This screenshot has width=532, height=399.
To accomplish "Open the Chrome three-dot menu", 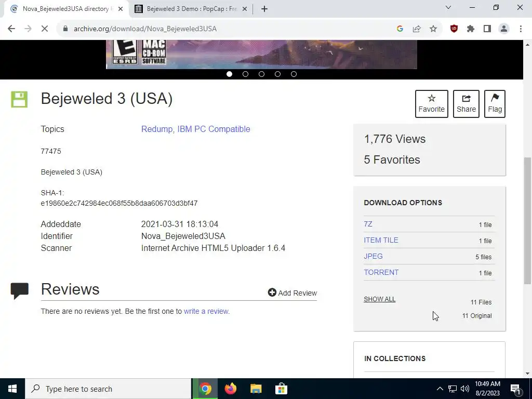I will 521,29.
